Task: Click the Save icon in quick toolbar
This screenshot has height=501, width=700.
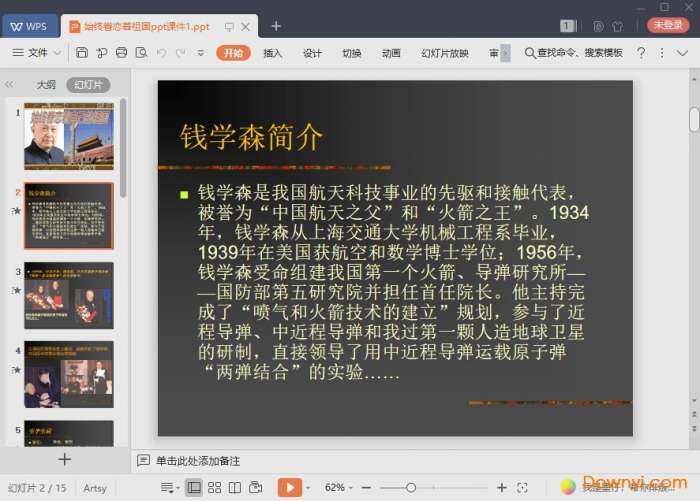Action: (x=82, y=53)
